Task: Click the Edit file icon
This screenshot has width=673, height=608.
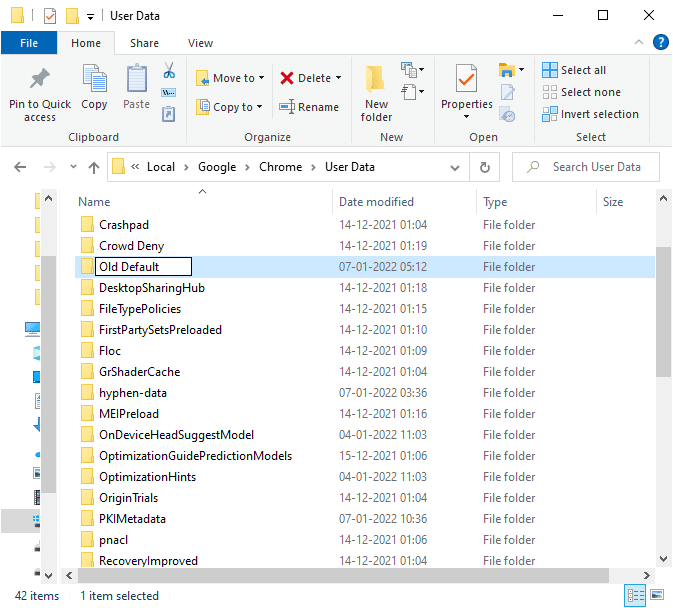Action: click(507, 92)
